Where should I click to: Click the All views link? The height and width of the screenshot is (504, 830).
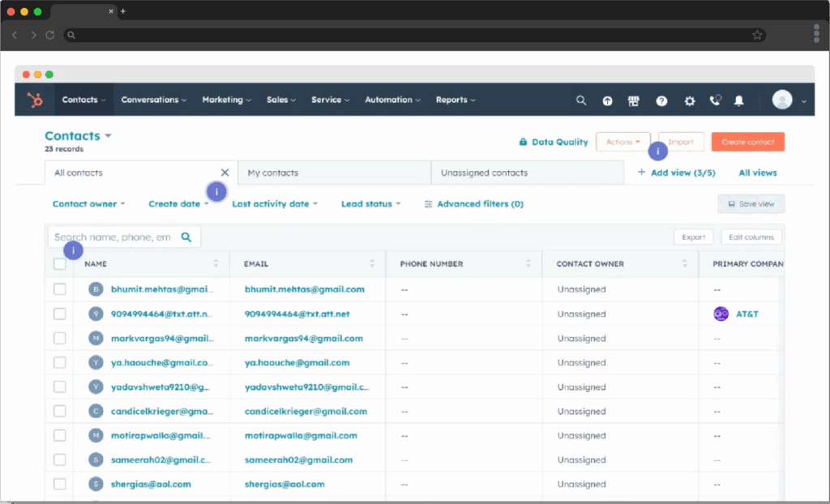click(758, 173)
